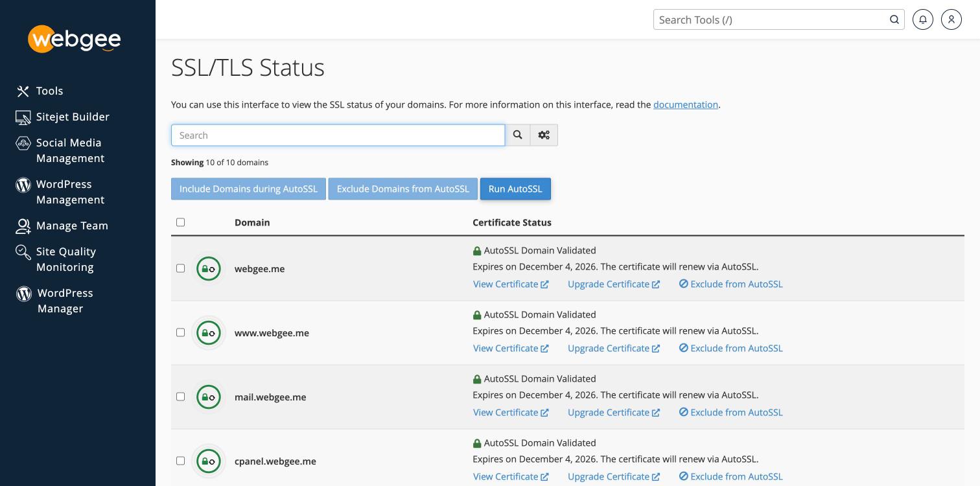Image resolution: width=980 pixels, height=486 pixels.
Task: Click Include Domains during AutoSSL
Action: point(248,189)
